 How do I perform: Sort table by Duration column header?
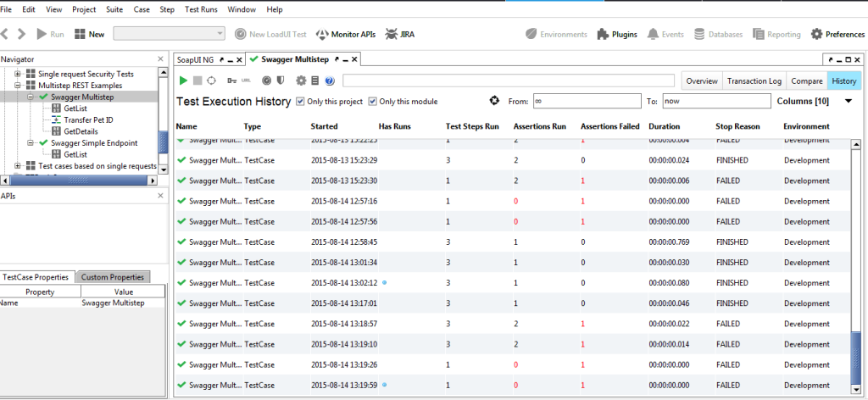pyautogui.click(x=665, y=126)
